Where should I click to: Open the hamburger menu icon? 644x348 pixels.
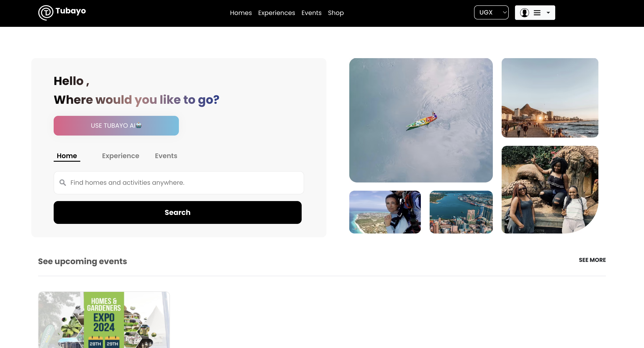click(537, 13)
